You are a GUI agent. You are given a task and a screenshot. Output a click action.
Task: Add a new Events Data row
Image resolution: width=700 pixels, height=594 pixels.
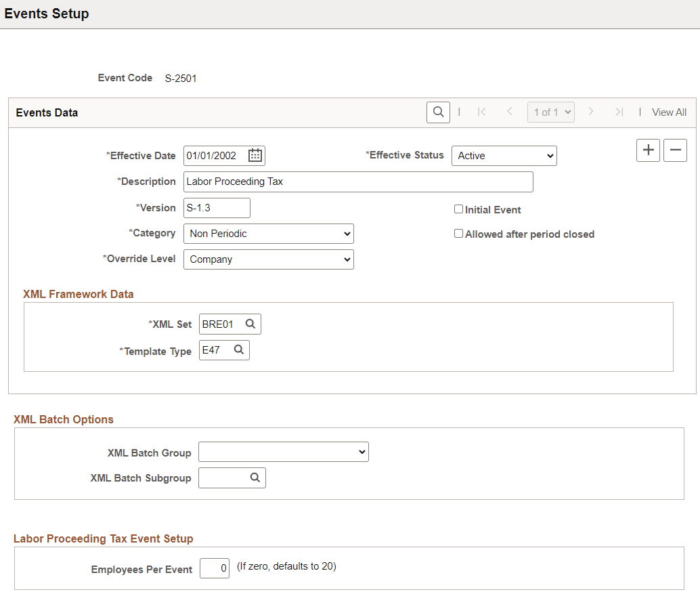coord(647,150)
